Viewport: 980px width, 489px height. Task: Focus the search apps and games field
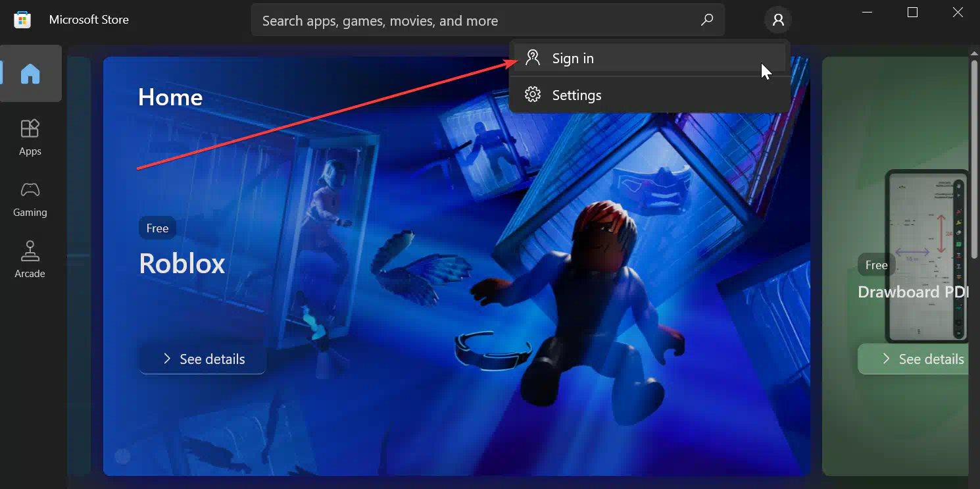(x=474, y=20)
